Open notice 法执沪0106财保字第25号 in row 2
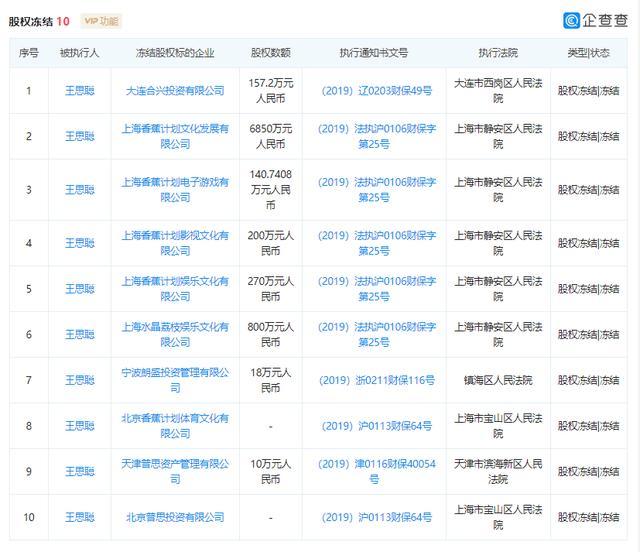Screen dimensions: 640x552 point(376,136)
